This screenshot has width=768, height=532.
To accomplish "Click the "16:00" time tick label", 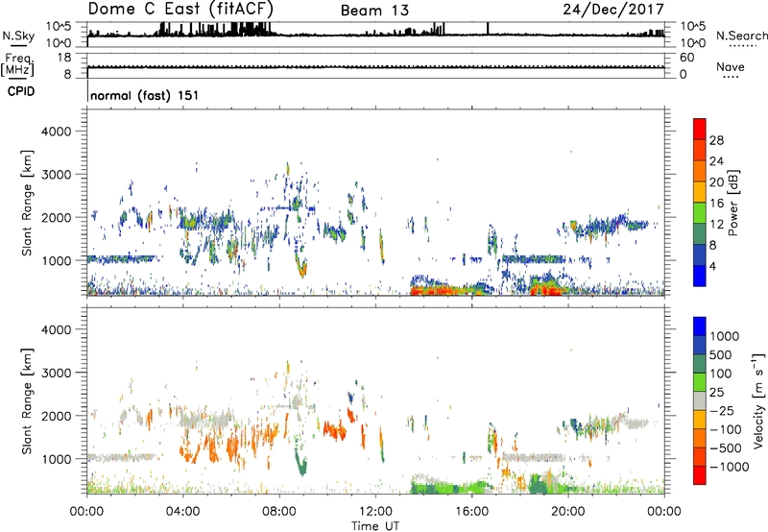I will tap(471, 512).
